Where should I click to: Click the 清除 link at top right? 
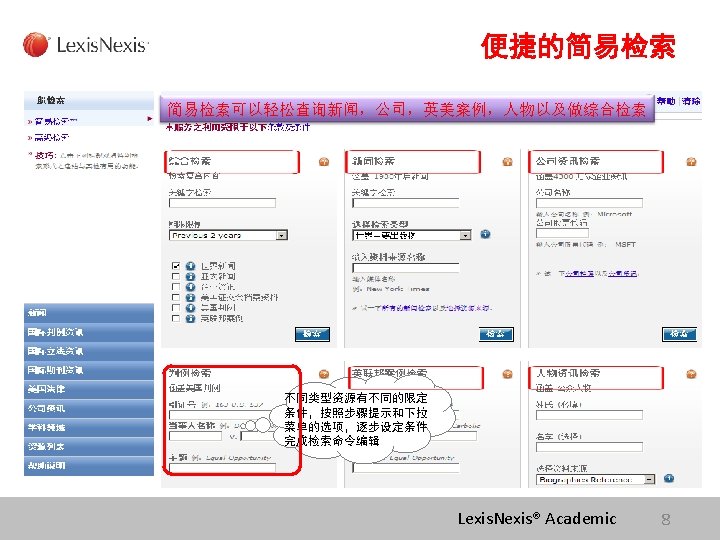(x=691, y=101)
